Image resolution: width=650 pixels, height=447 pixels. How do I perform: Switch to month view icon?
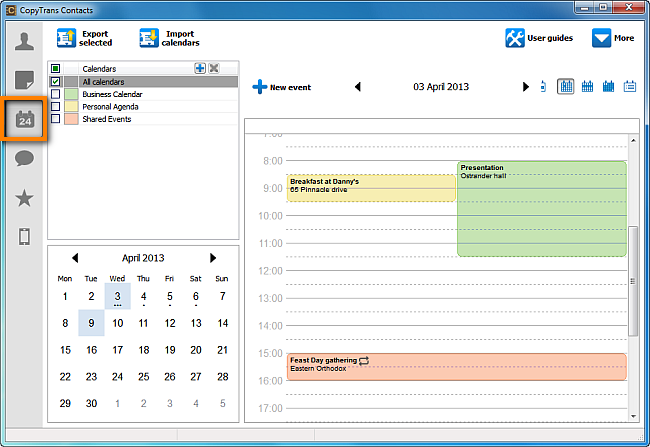tap(608, 87)
